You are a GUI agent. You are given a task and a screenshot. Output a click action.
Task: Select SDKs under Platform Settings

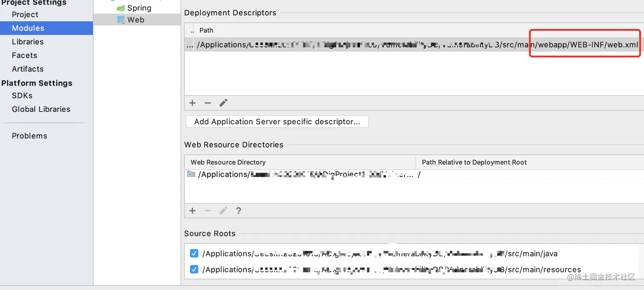[x=22, y=96]
